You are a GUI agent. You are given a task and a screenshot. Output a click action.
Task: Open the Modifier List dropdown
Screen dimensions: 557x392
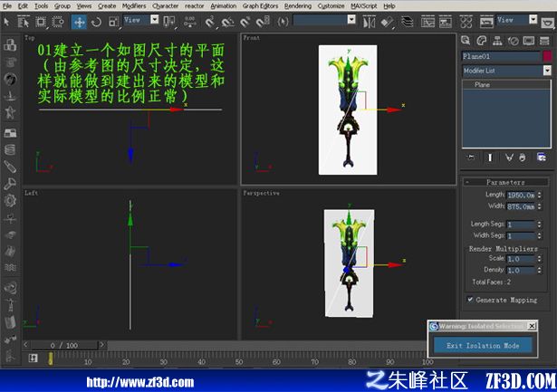click(x=506, y=71)
